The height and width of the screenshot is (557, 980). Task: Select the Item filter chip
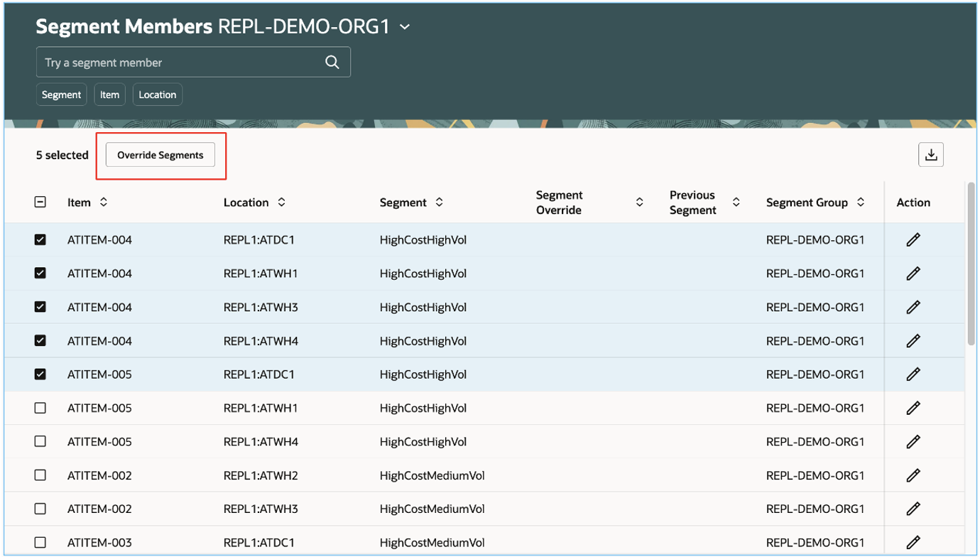tap(109, 94)
